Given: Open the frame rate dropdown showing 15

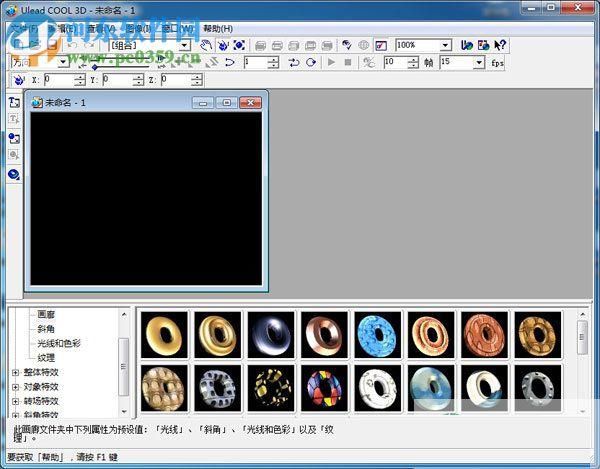Looking at the screenshot, I should [x=478, y=62].
